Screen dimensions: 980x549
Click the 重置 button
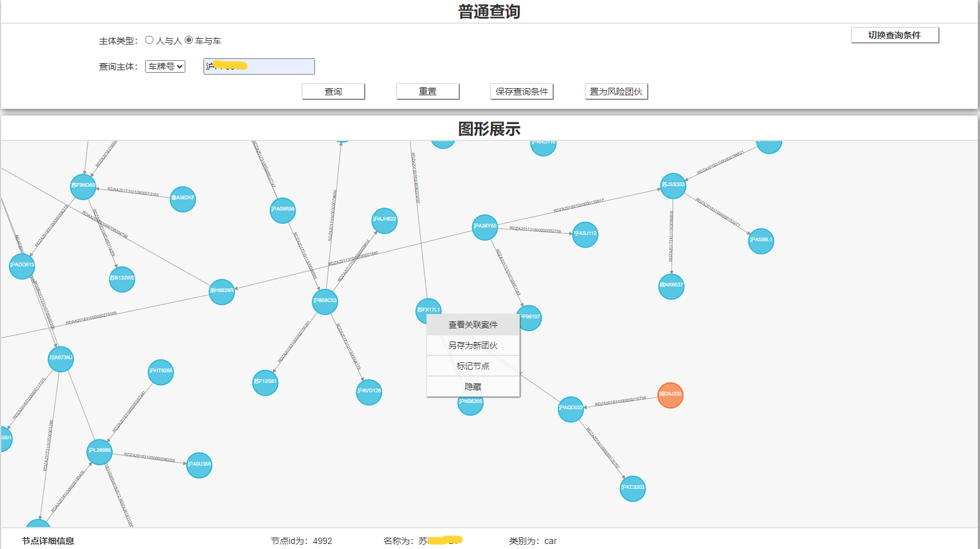point(428,91)
